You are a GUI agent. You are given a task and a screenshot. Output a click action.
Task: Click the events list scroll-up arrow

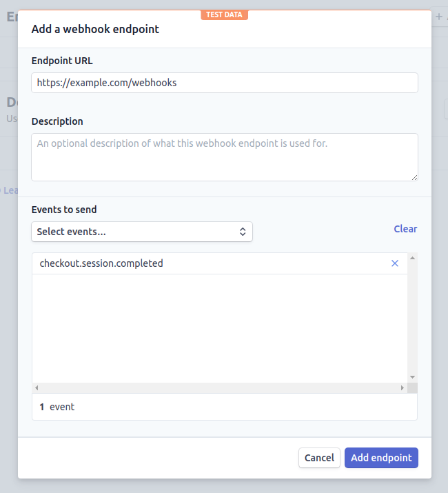(x=412, y=258)
